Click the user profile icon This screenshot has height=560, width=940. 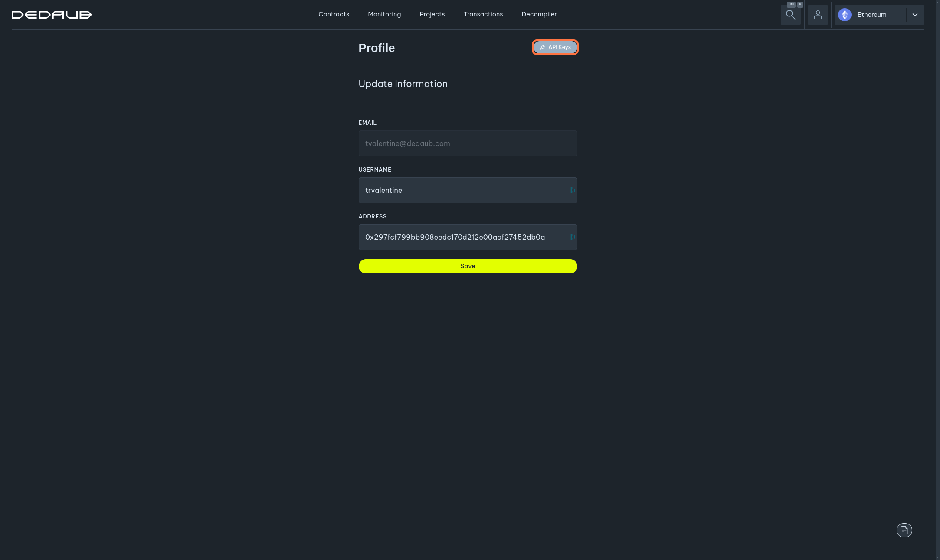[818, 15]
